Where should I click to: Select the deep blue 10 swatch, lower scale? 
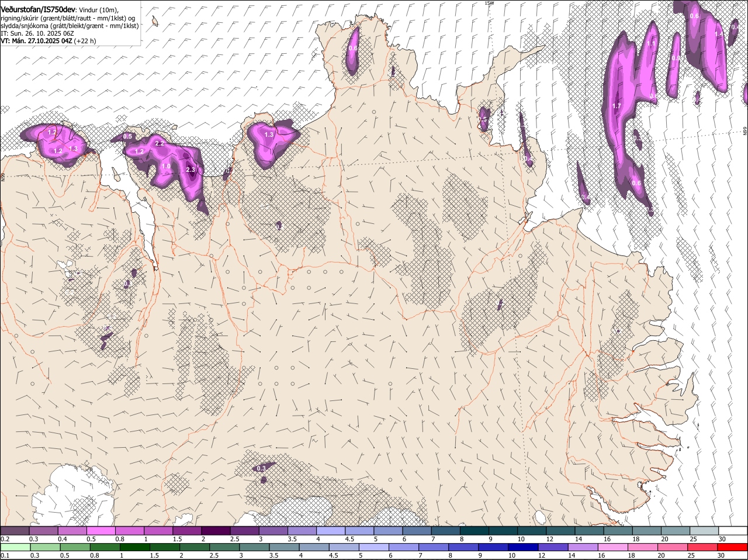pos(524,547)
